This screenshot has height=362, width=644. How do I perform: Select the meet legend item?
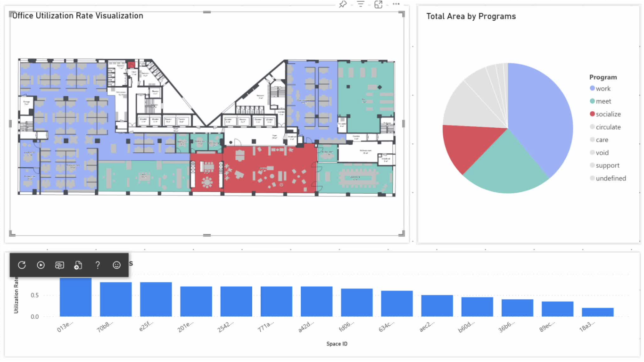601,101
